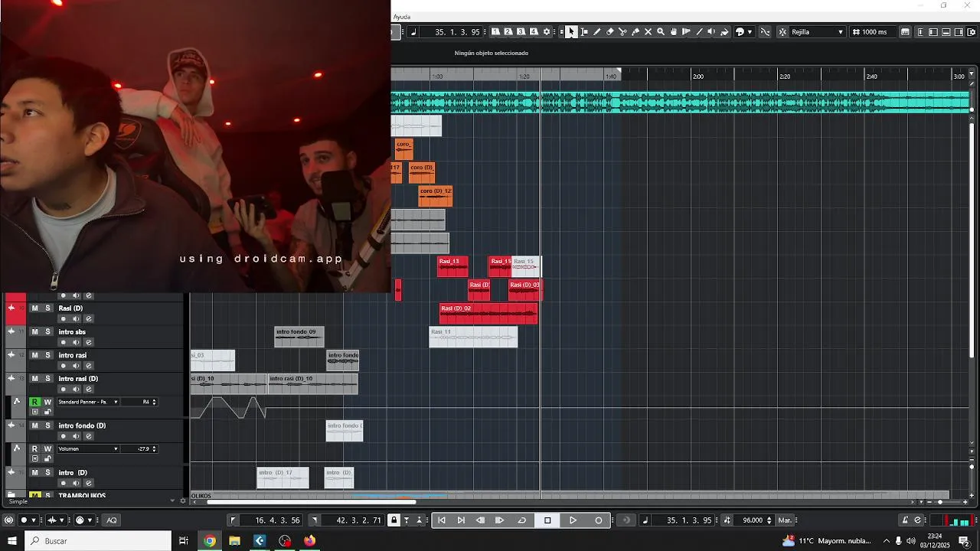Select the Range Selection tool
The width and height of the screenshot is (980, 551).
point(584,31)
